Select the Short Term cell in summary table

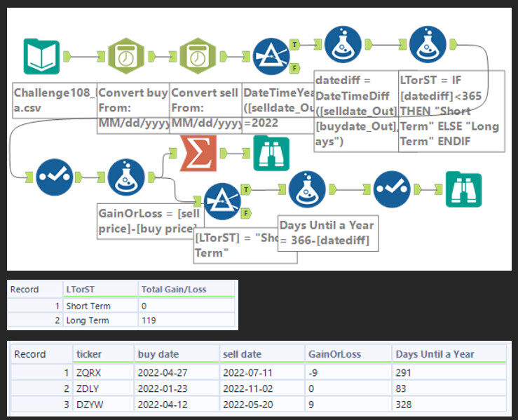point(100,306)
